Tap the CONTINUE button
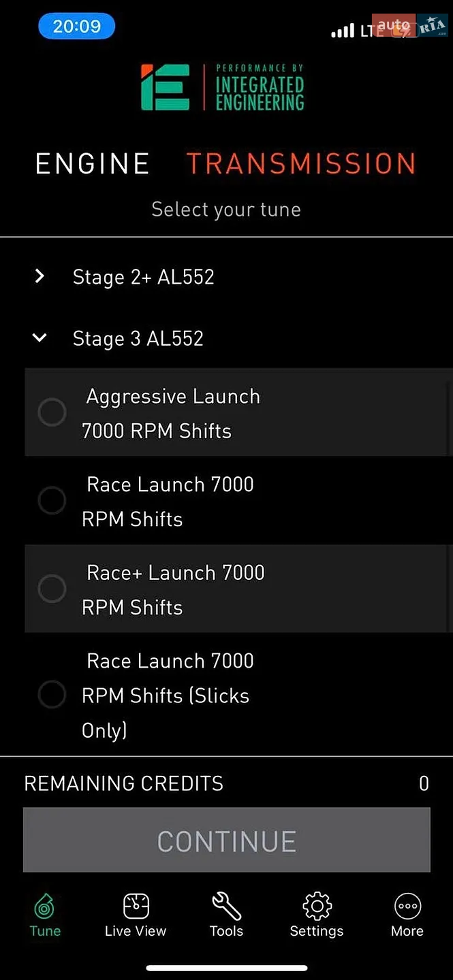The image size is (453, 980). pos(227,840)
